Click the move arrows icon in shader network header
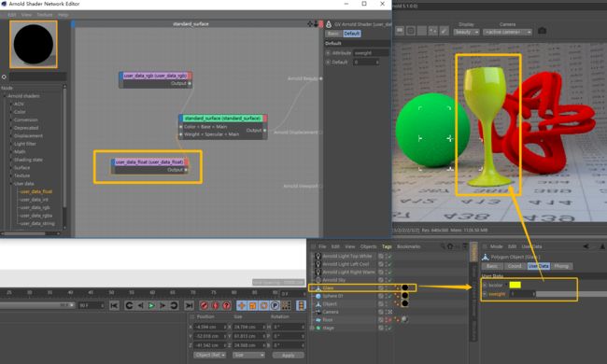The image size is (607, 364). pos(310,24)
